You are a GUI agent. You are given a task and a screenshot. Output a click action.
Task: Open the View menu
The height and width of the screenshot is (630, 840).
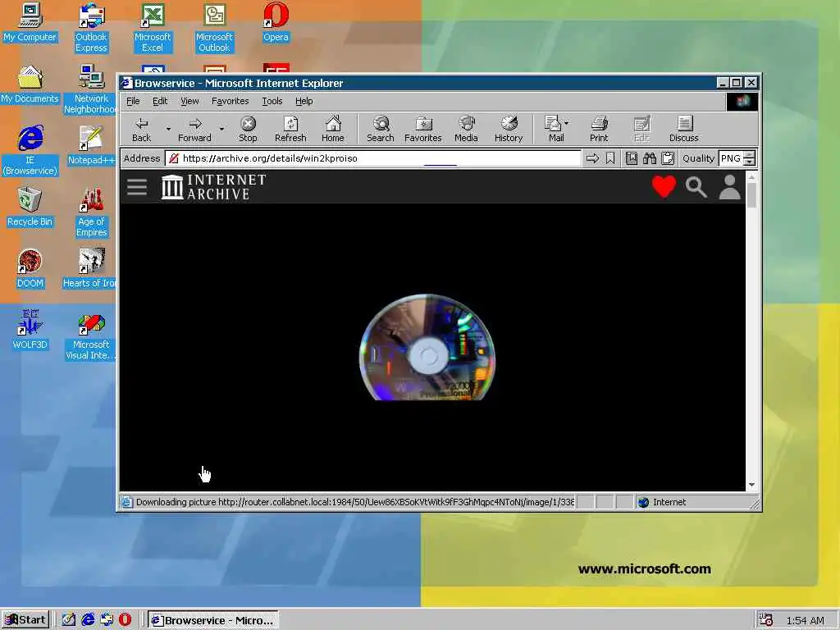click(189, 101)
